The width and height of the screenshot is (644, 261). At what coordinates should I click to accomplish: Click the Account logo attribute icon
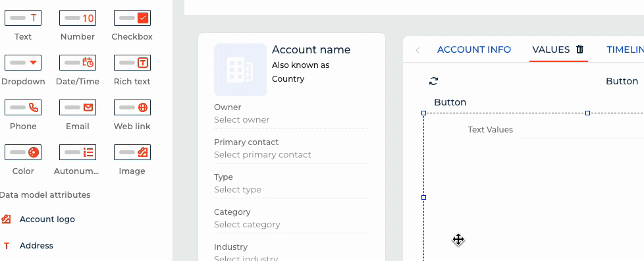pos(6,219)
